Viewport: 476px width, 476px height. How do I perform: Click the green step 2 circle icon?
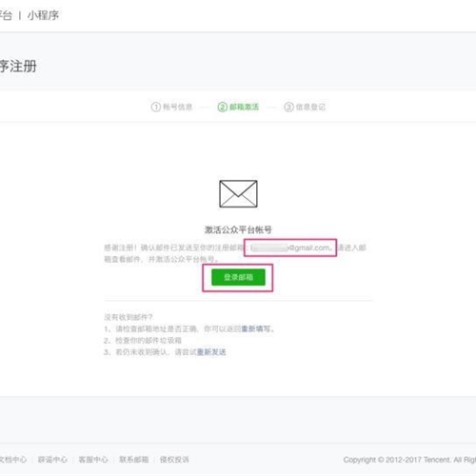pos(223,107)
